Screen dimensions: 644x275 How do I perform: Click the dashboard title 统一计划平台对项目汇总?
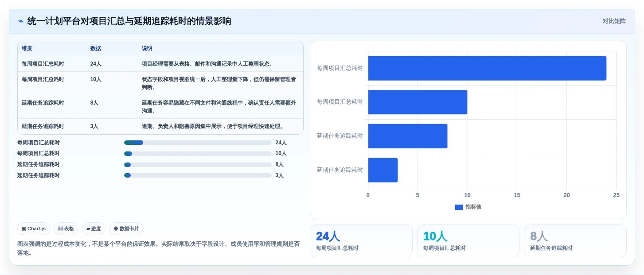[x=129, y=21]
